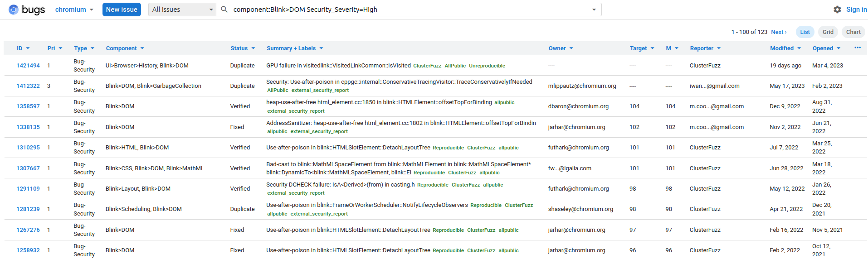868x259 pixels.
Task: Select the List view mode
Action: click(805, 32)
